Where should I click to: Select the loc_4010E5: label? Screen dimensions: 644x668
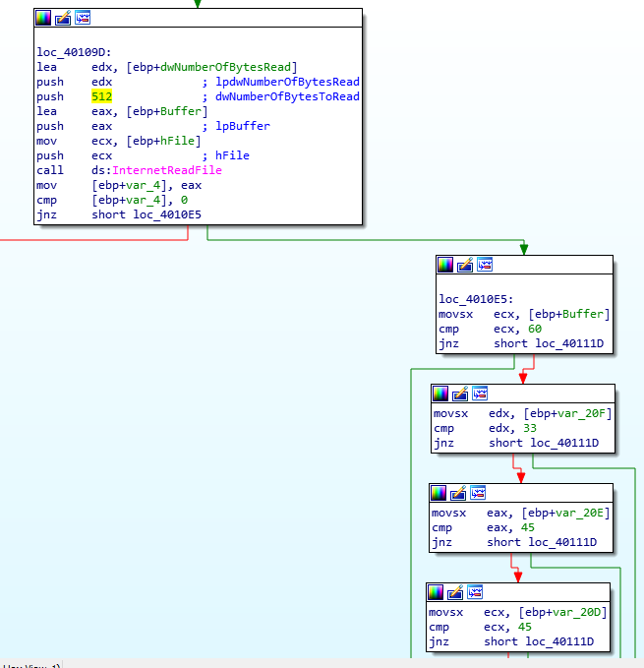point(476,299)
